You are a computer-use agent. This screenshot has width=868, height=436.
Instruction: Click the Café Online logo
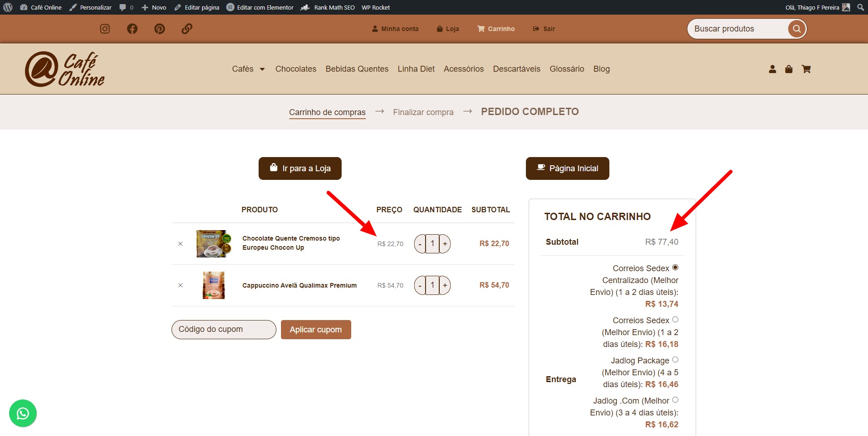pos(65,69)
